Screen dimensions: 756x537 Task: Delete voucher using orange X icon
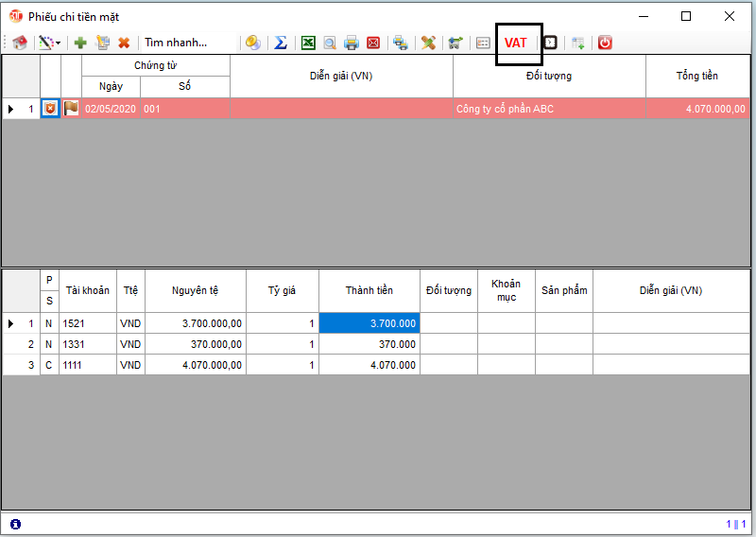(x=124, y=43)
